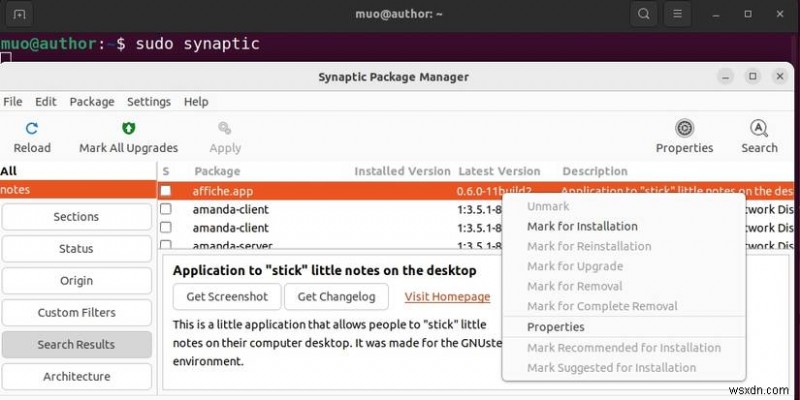Screen dimensions: 800x400
Task: Click the Status filter button
Action: (x=77, y=249)
